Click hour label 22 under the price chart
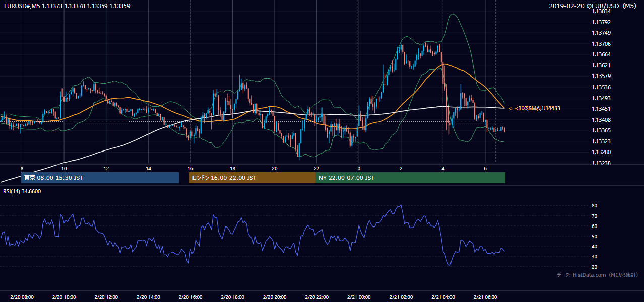 pos(316,168)
